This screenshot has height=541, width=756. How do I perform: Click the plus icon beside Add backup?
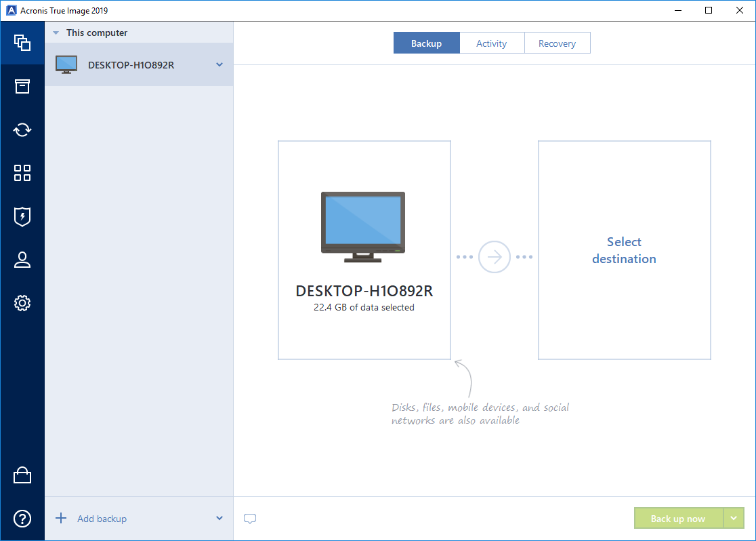click(61, 519)
